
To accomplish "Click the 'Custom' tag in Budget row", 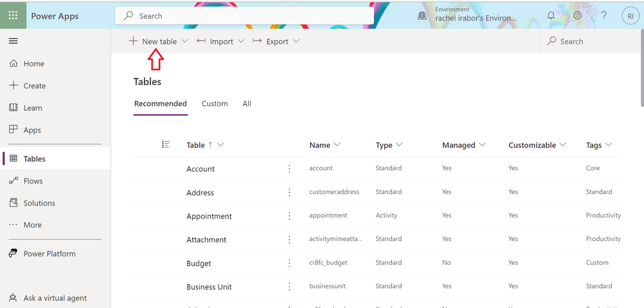I will coord(597,262).
